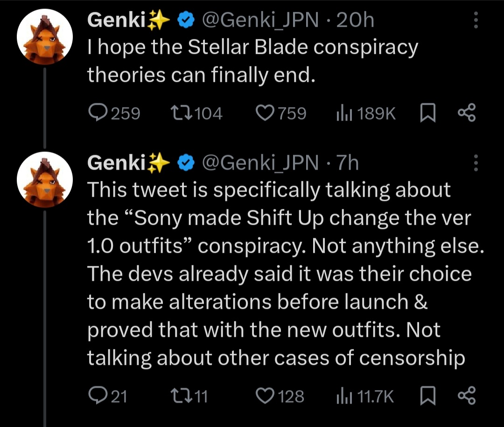
Task: View analytics showing 189K views
Action: click(366, 113)
